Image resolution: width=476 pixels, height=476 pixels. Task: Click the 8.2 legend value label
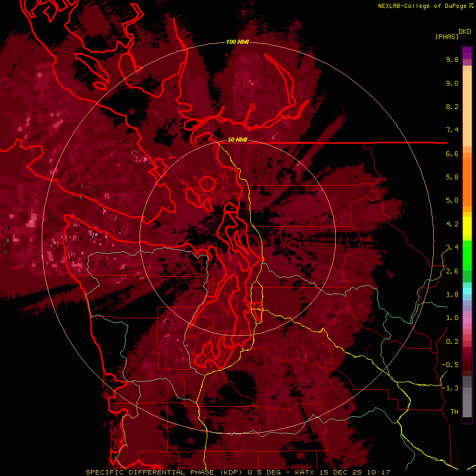point(452,106)
